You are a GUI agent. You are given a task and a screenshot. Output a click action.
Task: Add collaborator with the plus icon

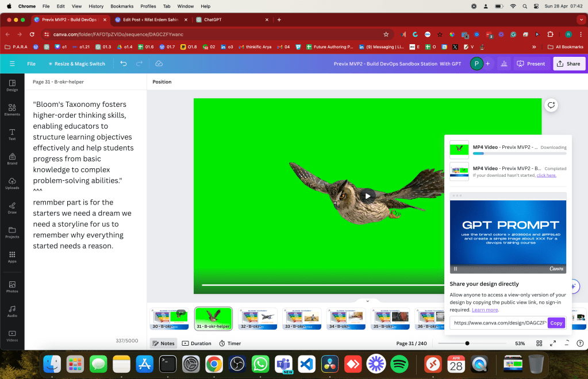(487, 64)
